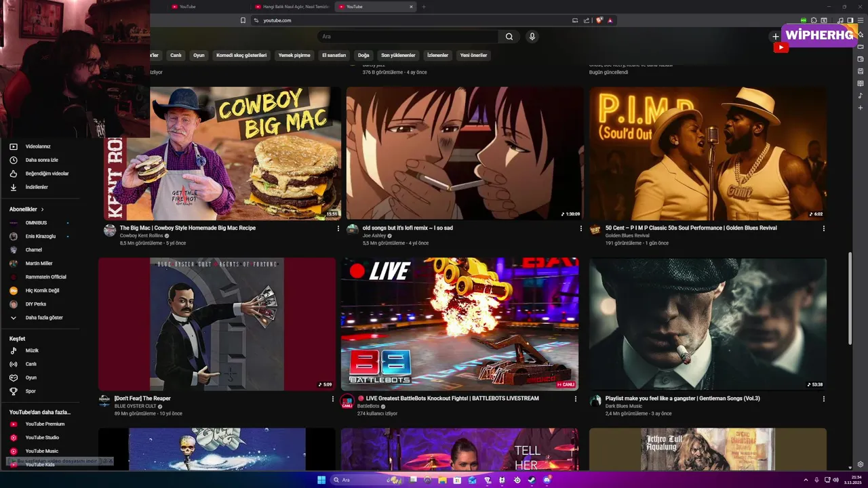Open YouTube Studio from sidebar
The width and height of the screenshot is (868, 488).
coord(42,438)
